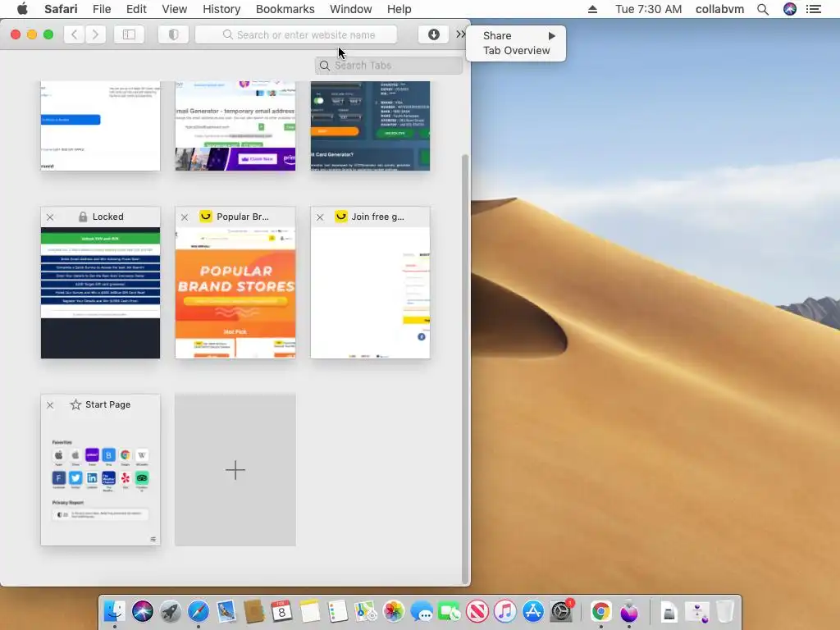Screen dimensions: 840x630
Task: Open the Edit menu
Action: point(136,9)
